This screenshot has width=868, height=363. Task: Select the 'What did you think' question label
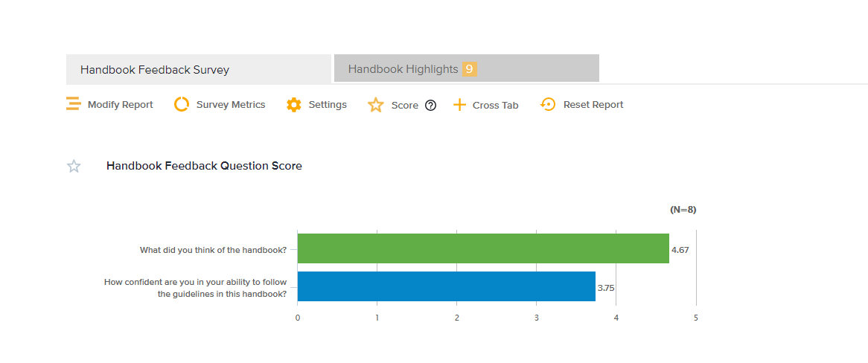point(213,250)
